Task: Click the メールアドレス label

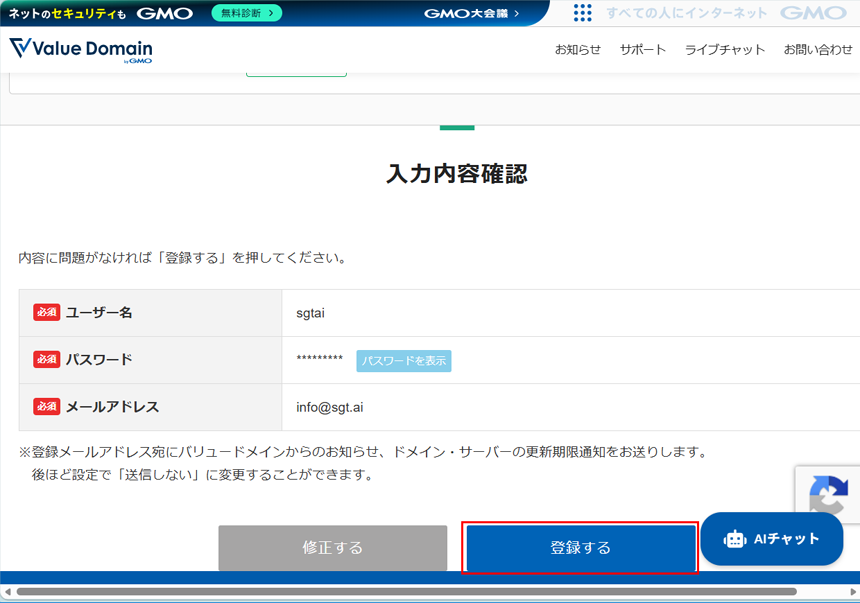Action: pos(112,407)
